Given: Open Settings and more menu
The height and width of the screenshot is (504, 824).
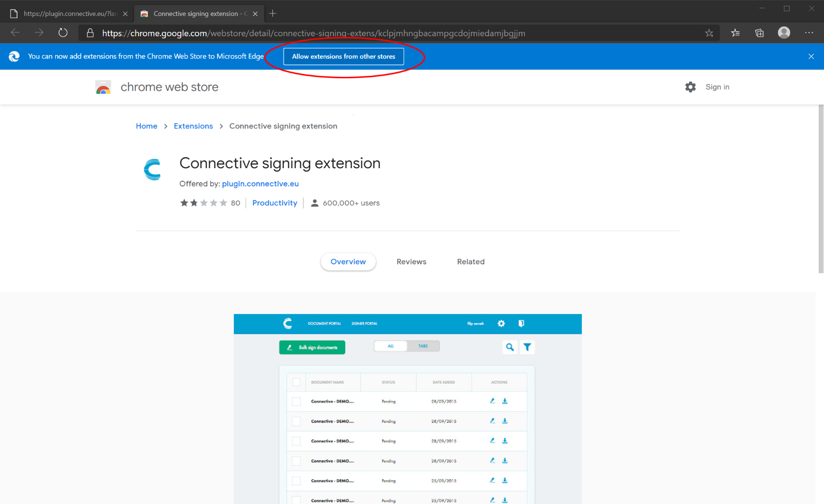Looking at the screenshot, I should pyautogui.click(x=809, y=32).
